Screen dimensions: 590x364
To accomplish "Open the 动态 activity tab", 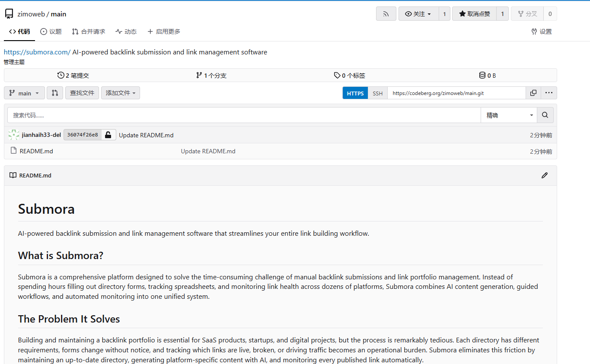I will coord(126,32).
